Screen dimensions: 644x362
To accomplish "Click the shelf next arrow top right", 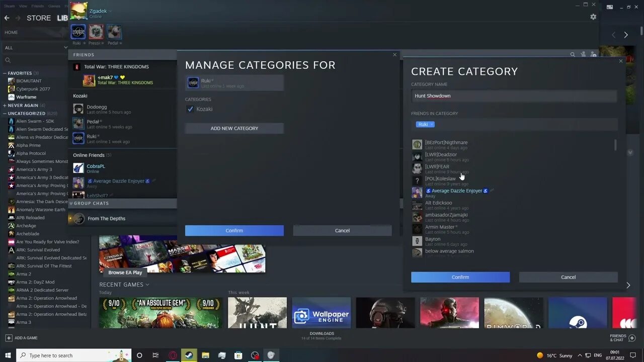I will point(626,35).
